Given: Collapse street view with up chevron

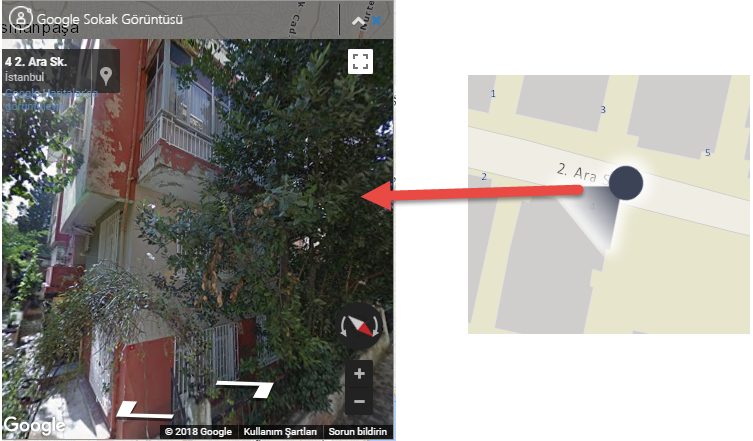Looking at the screenshot, I should (x=358, y=21).
